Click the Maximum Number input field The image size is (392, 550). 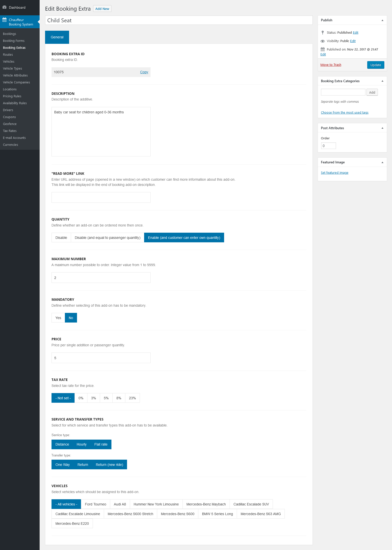click(x=101, y=278)
